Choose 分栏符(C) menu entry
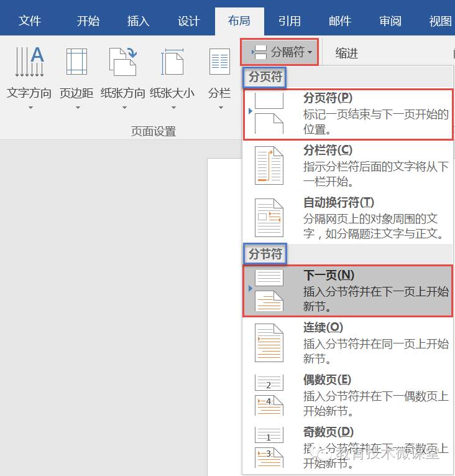Image resolution: width=455 pixels, height=476 pixels. click(348, 166)
